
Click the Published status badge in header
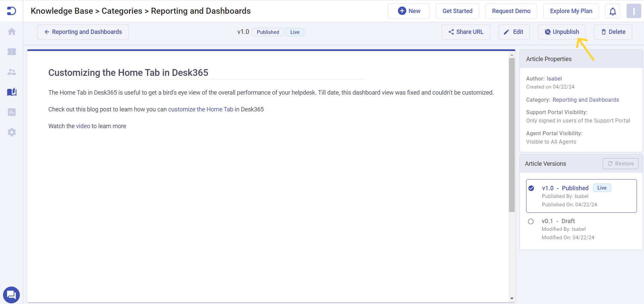268,32
